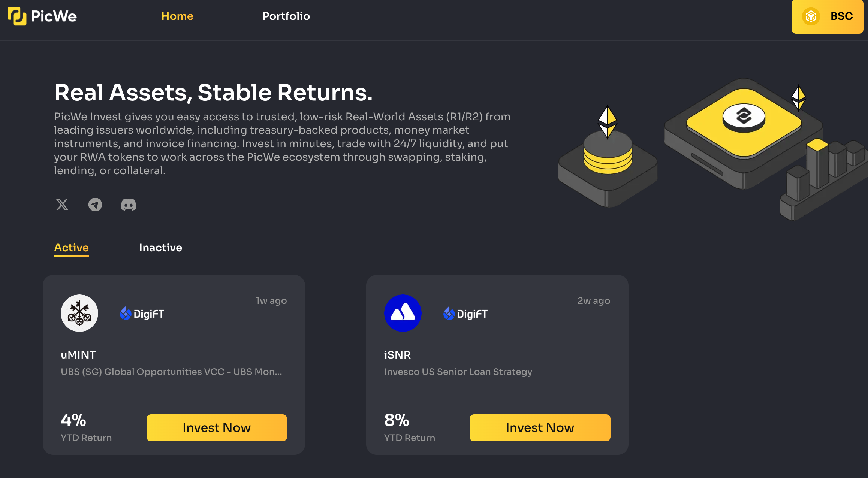Click the BSC chain coin icon
868x478 pixels.
tap(811, 16)
